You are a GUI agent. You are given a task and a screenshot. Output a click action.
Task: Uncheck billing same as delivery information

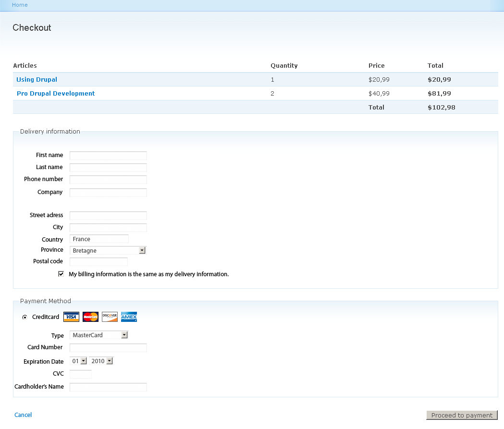coord(61,273)
